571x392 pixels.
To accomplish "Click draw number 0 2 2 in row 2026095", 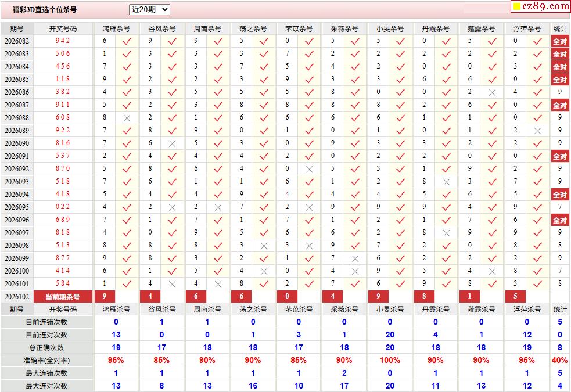I will click(x=63, y=207).
